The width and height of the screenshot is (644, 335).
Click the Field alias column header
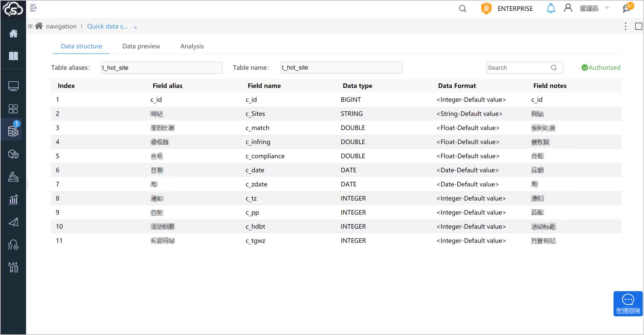(x=168, y=86)
